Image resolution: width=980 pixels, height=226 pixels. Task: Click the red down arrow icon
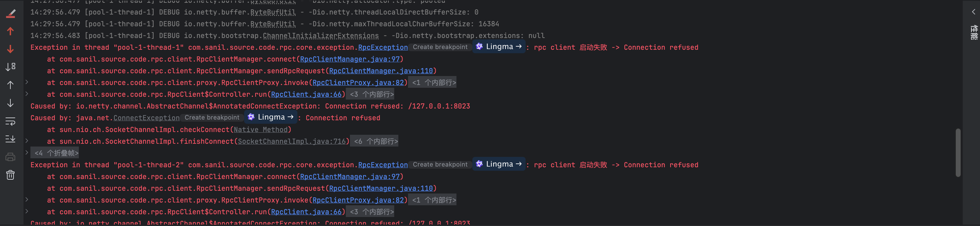11,49
